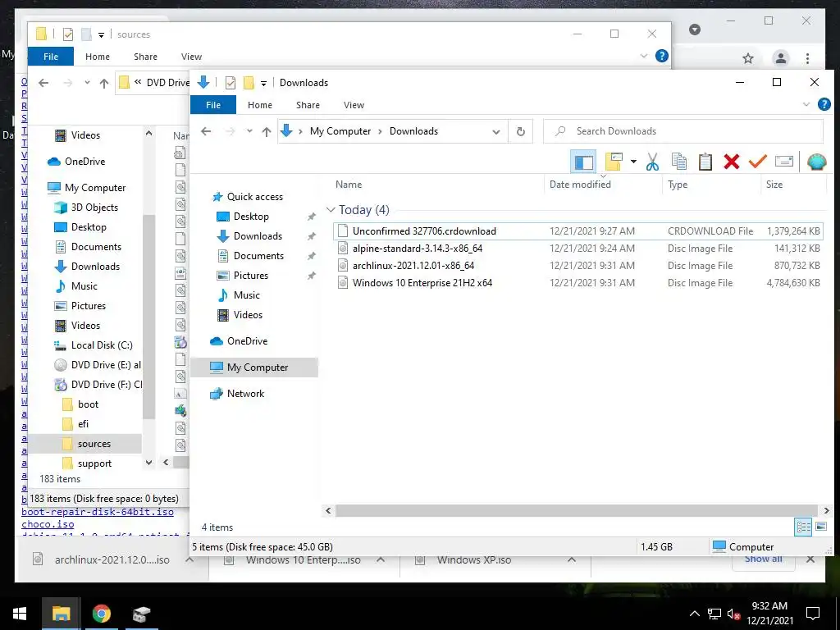Open Music under Quick access

point(246,295)
